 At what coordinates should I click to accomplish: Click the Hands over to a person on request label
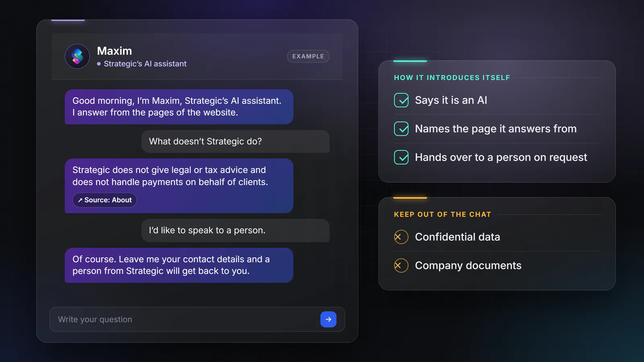[501, 157]
